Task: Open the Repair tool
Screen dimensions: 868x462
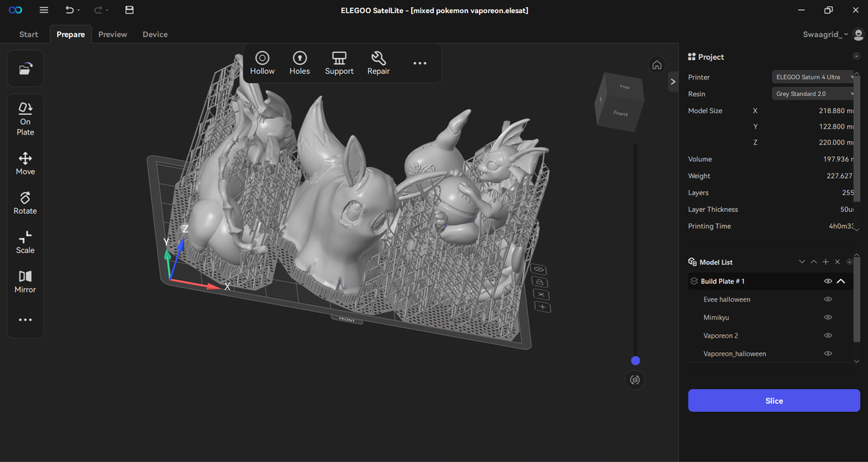Action: click(378, 63)
